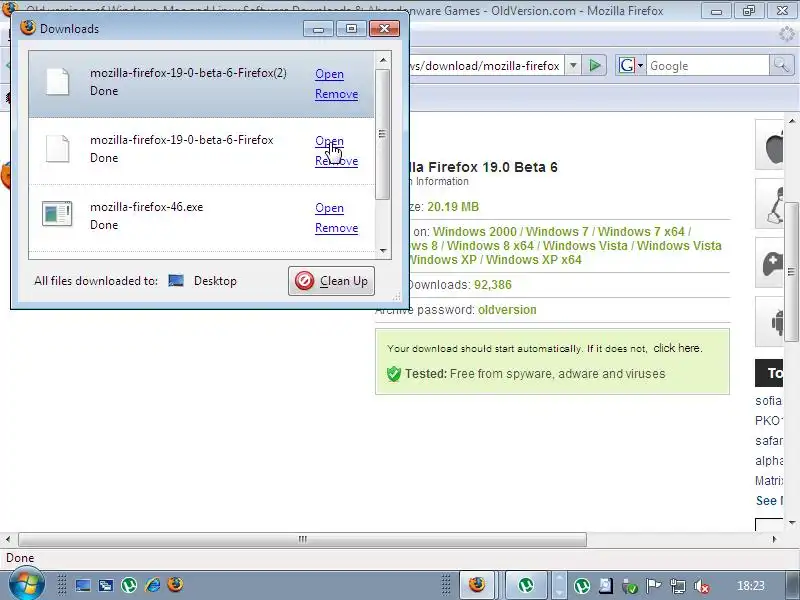Click the Windows 7 x64 link

(641, 232)
